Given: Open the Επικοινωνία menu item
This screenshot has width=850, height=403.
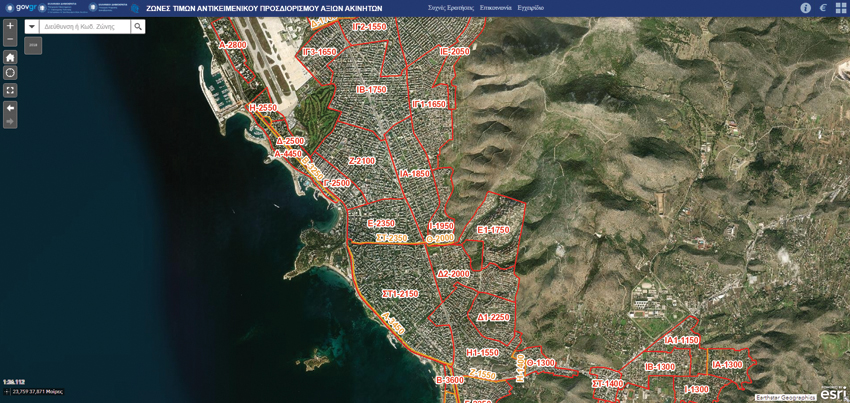Looking at the screenshot, I should (x=495, y=8).
